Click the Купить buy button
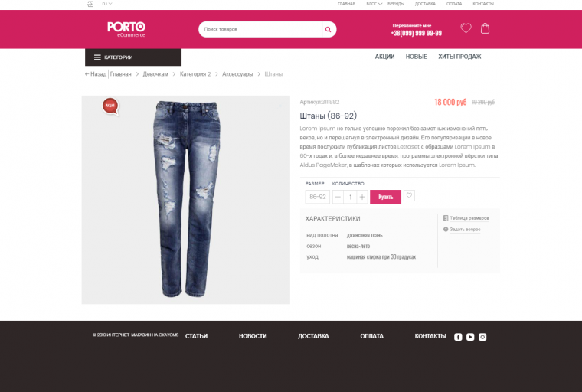The width and height of the screenshot is (582, 392). point(385,197)
